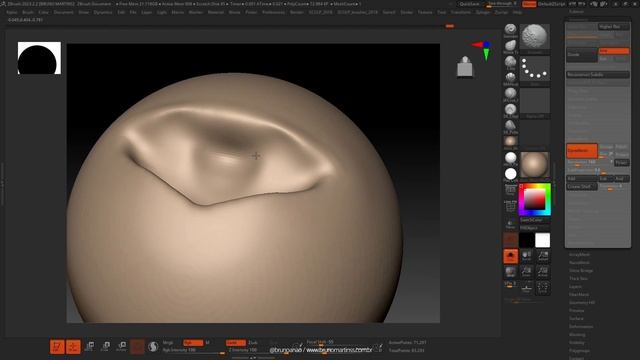Activate Edit mode button in bottom shelf
This screenshot has height=360, width=640.
coord(57,347)
